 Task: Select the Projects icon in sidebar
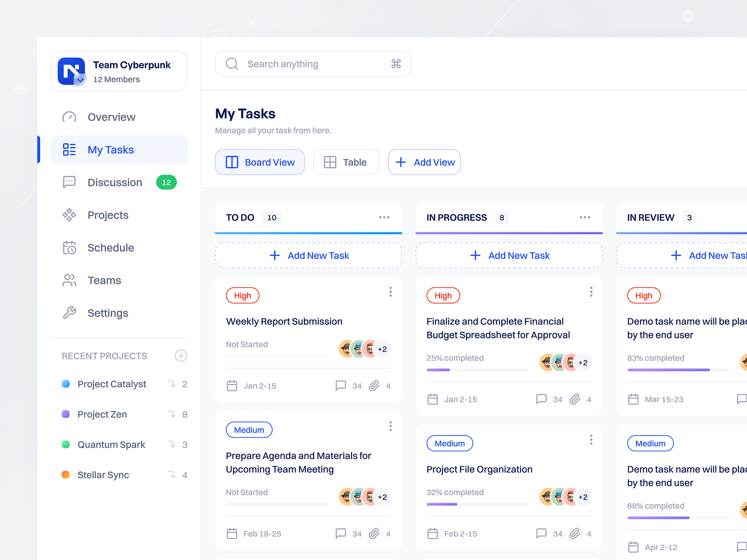(x=69, y=215)
